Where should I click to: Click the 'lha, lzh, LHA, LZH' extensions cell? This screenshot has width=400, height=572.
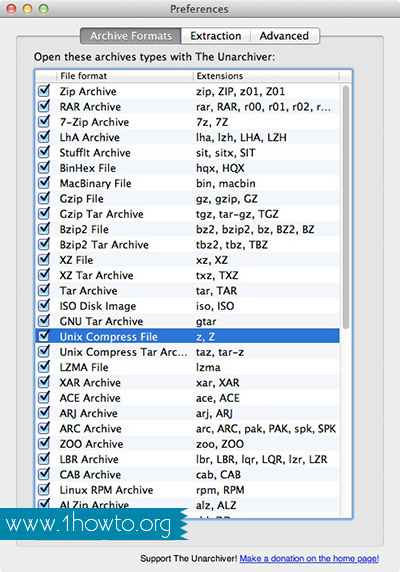[x=241, y=137]
